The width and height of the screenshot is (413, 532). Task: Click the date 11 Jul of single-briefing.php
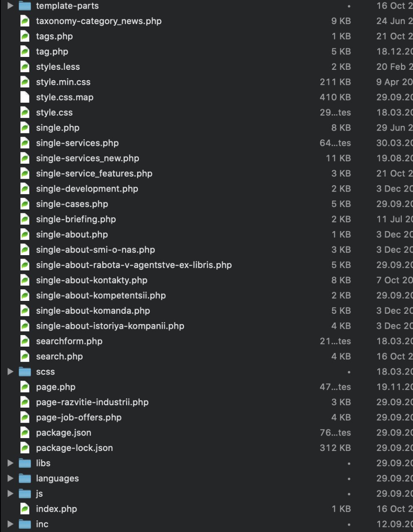coord(394,219)
